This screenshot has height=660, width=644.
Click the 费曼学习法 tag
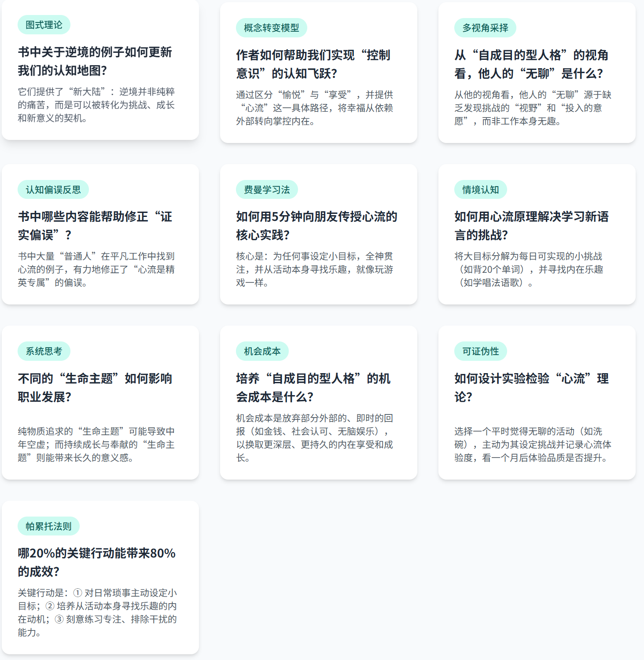[267, 190]
